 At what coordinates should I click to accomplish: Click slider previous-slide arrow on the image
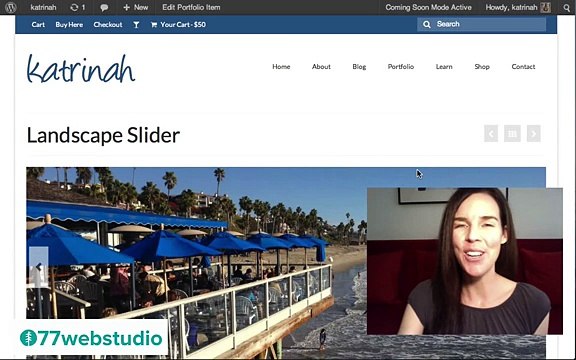pyautogui.click(x=39, y=267)
